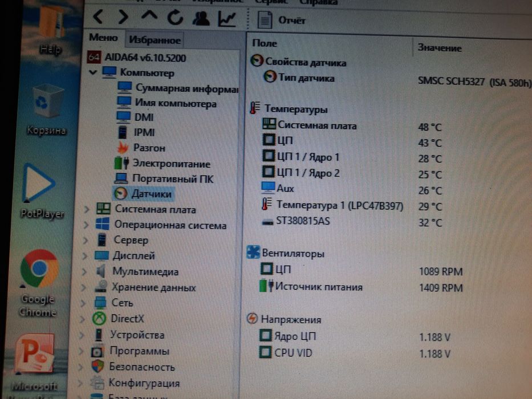Select the Программы tree item
This screenshot has width=532, height=399.
point(130,351)
